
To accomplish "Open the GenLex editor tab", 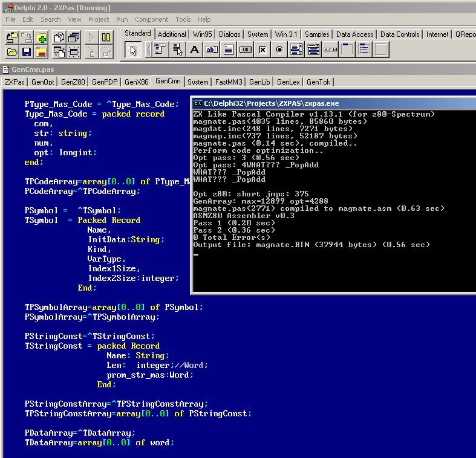I will point(289,82).
